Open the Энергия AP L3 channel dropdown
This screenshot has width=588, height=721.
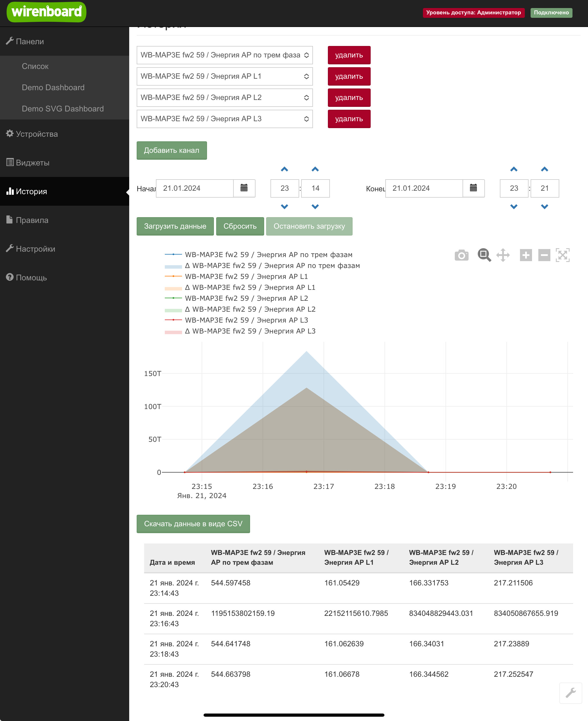coord(225,119)
